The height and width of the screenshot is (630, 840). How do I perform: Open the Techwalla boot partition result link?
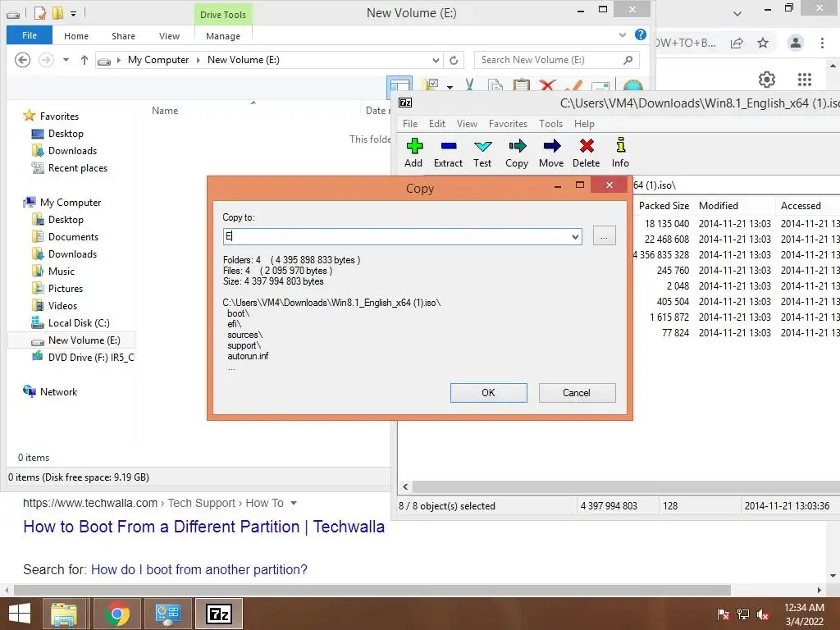(203, 527)
